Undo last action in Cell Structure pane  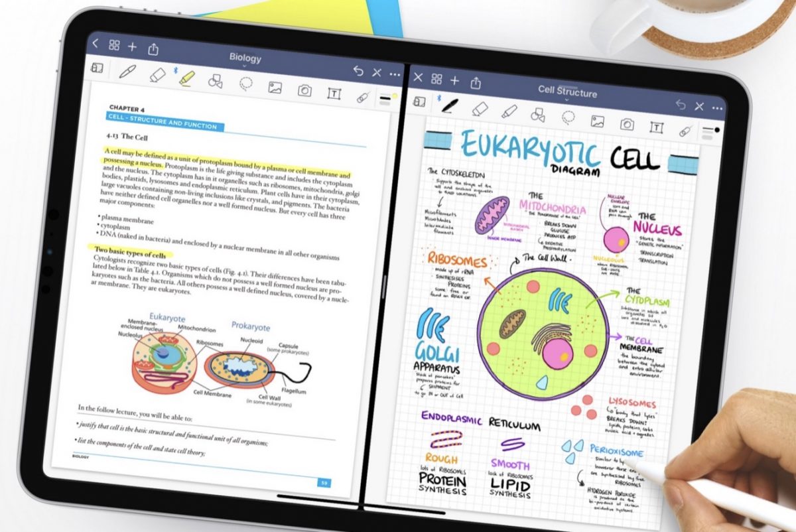[x=681, y=104]
